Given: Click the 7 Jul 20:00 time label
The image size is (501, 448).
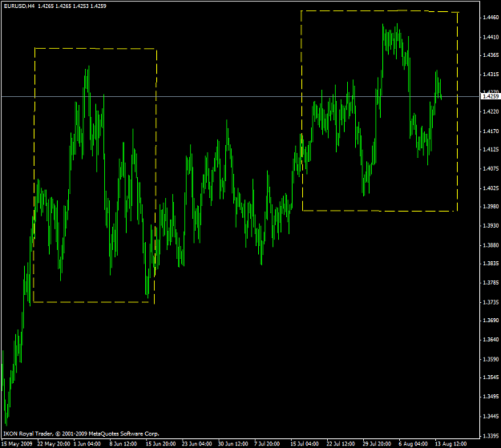Looking at the screenshot, I should point(267,444).
